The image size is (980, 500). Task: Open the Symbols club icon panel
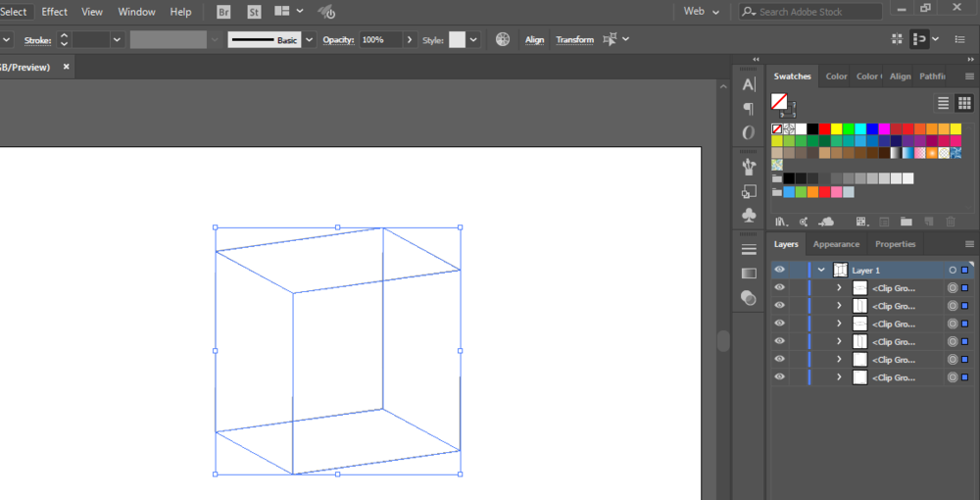pyautogui.click(x=748, y=216)
